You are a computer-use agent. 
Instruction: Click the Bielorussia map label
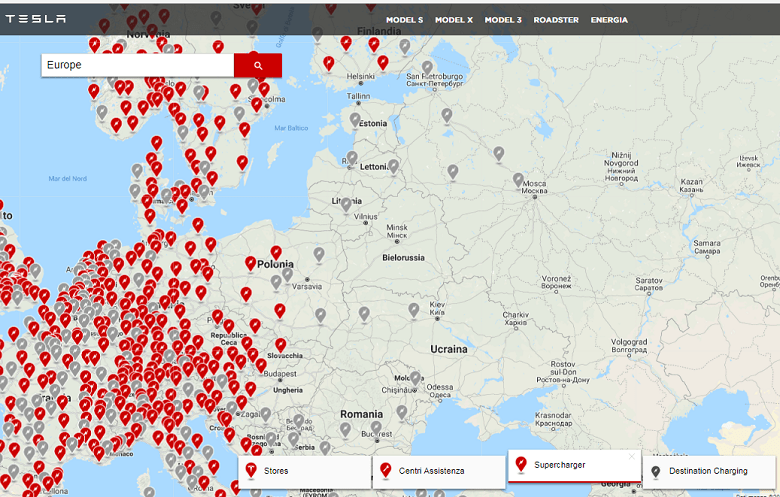(x=403, y=258)
